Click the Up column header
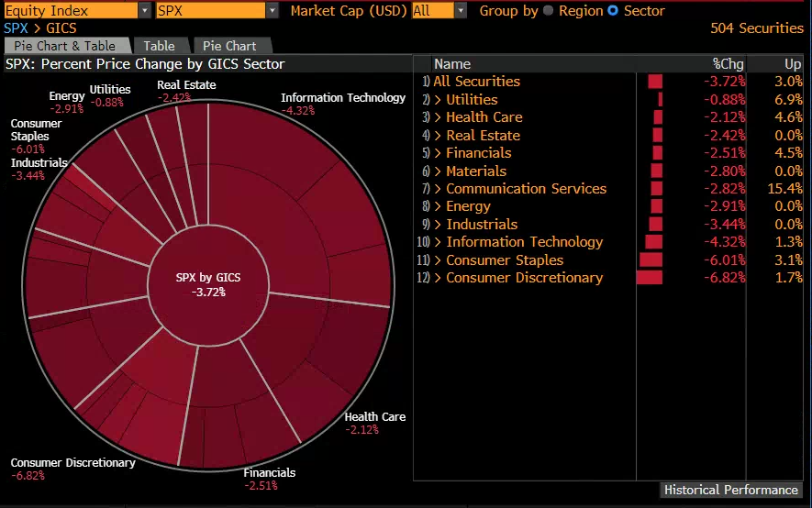 [x=793, y=64]
